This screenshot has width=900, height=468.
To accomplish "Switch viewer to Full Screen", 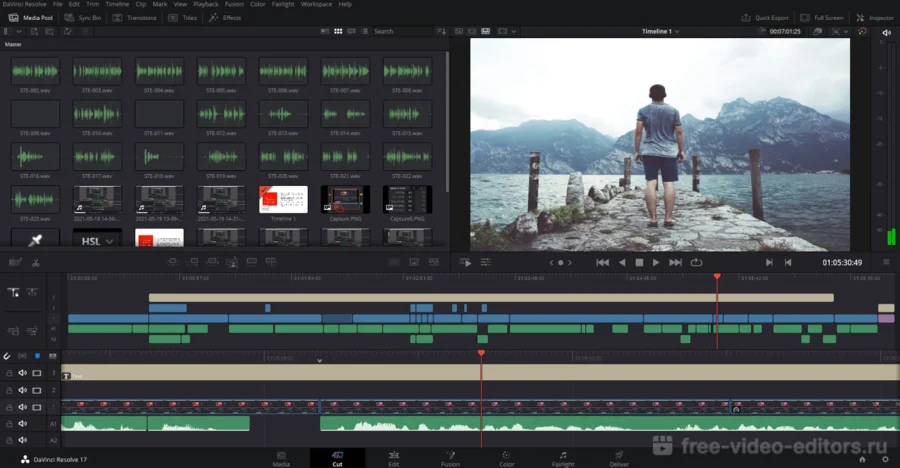I will tap(822, 18).
